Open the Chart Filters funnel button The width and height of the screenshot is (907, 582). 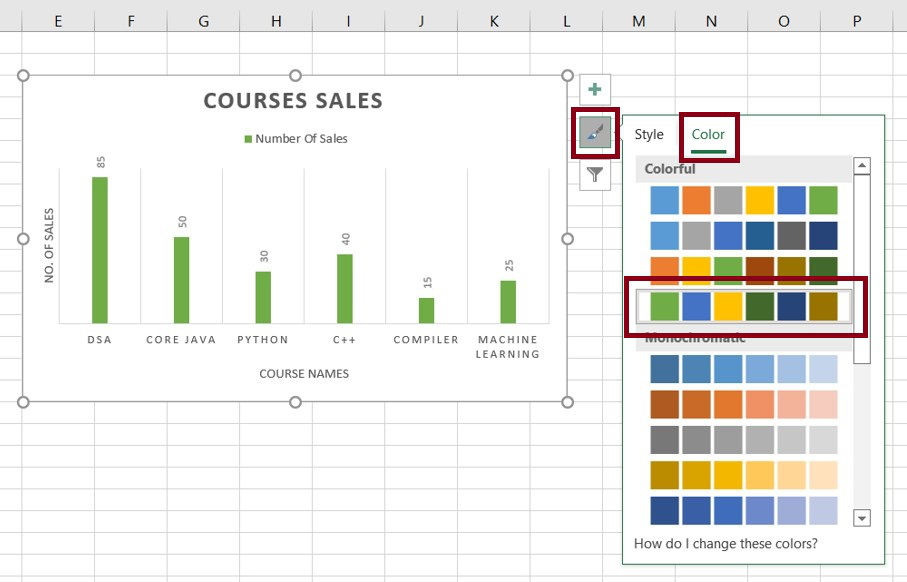tap(595, 175)
